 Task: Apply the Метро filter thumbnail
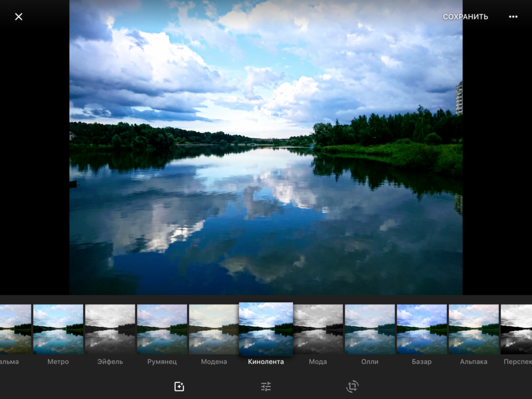[58, 329]
